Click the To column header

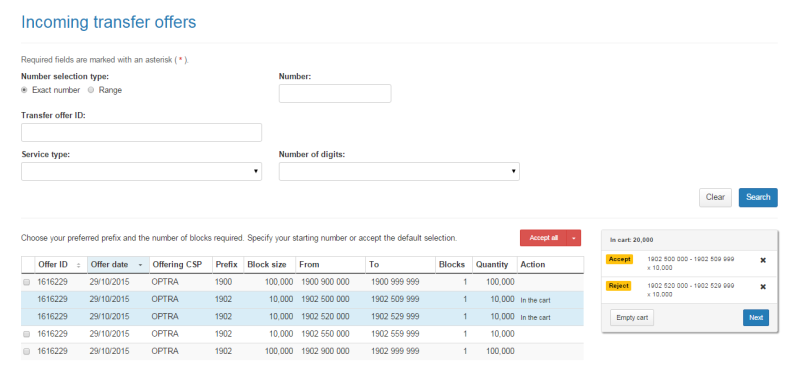coord(401,265)
